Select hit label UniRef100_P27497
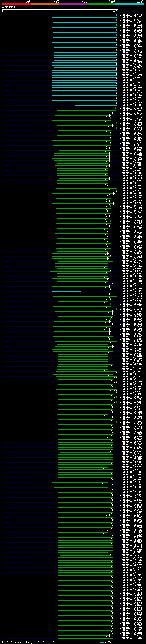The width and height of the screenshot is (146, 644). pyautogui.click(x=131, y=424)
